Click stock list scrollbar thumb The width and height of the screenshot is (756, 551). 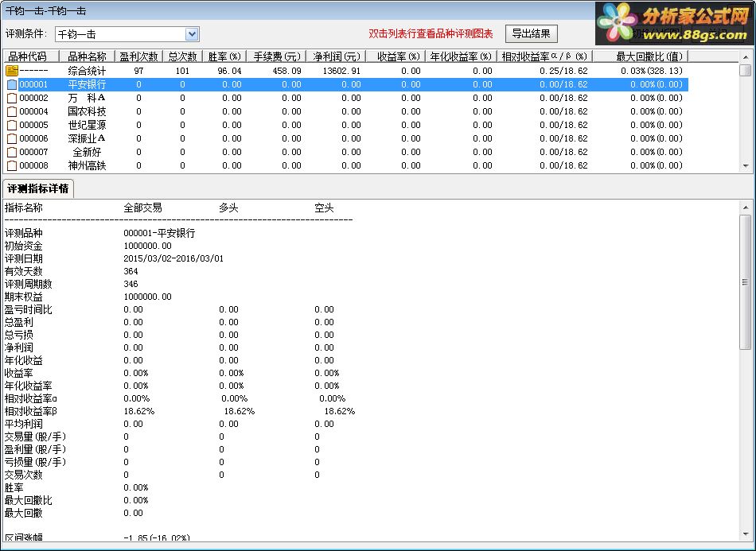pos(746,70)
